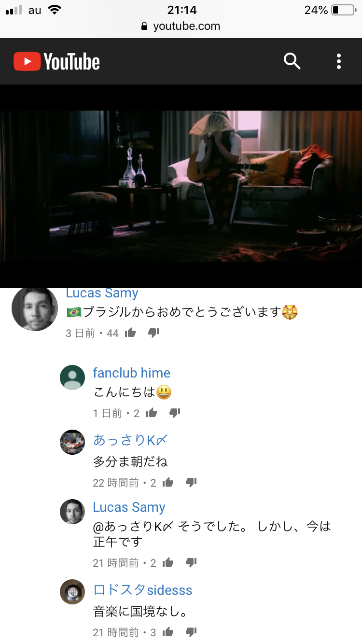Tap the youtube.com address bar
This screenshot has height=644, width=362.
coord(181,26)
